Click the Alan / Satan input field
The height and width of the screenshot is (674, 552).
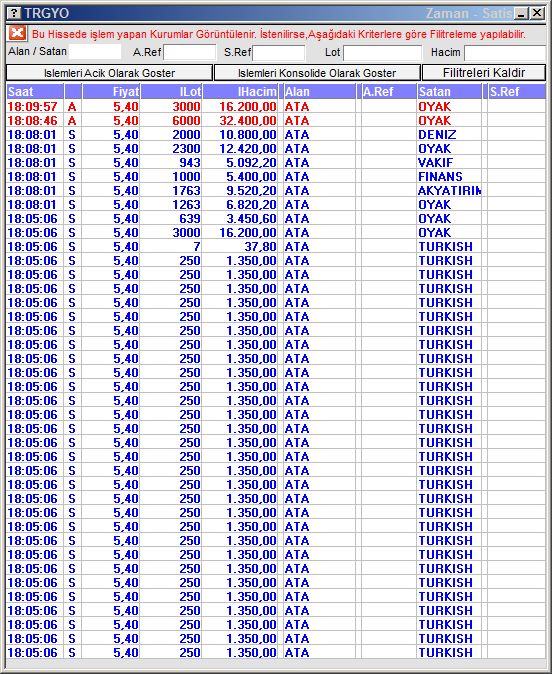pos(95,52)
